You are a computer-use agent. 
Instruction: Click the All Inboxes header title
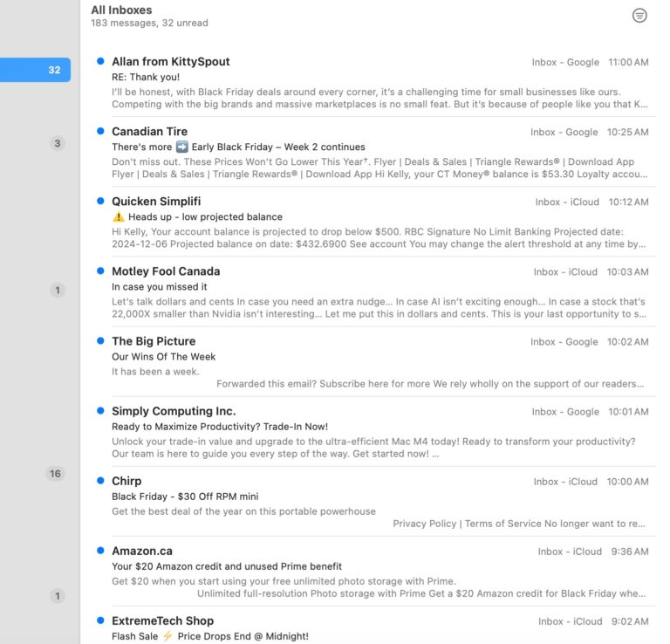coord(121,10)
